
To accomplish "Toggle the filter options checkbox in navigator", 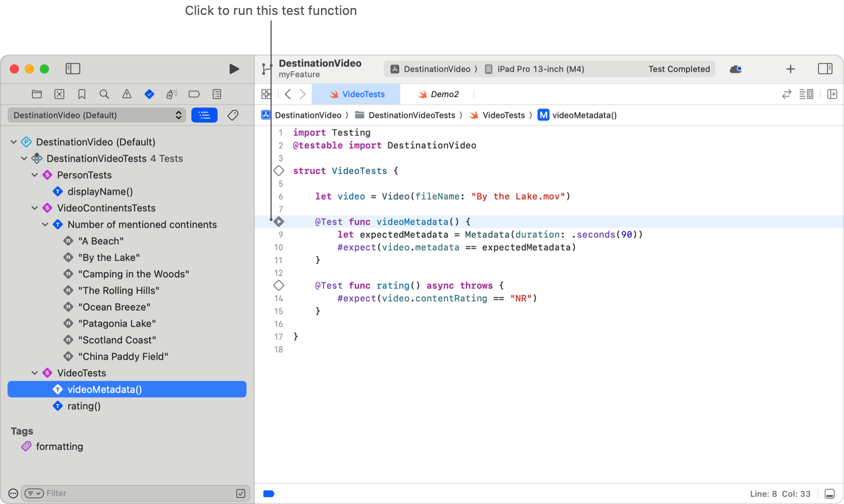I will [x=241, y=493].
